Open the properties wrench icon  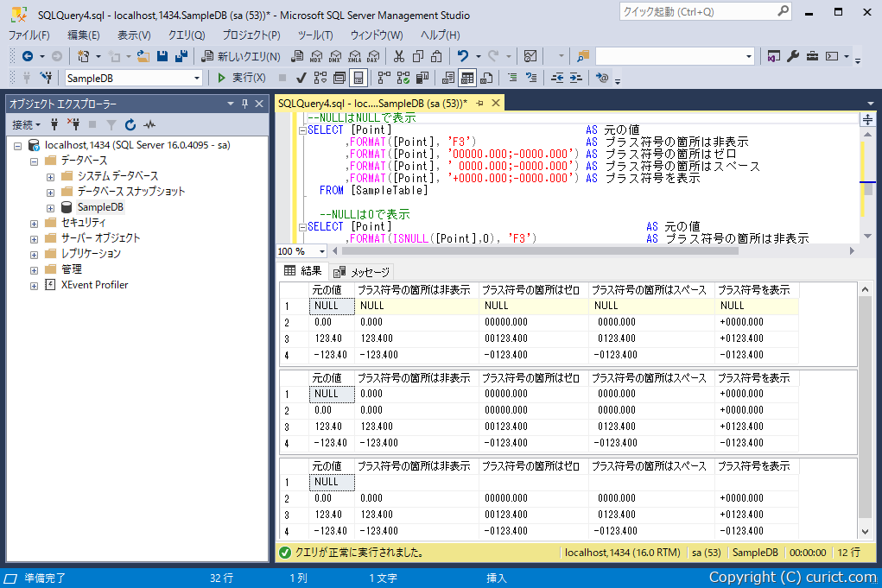tap(793, 56)
